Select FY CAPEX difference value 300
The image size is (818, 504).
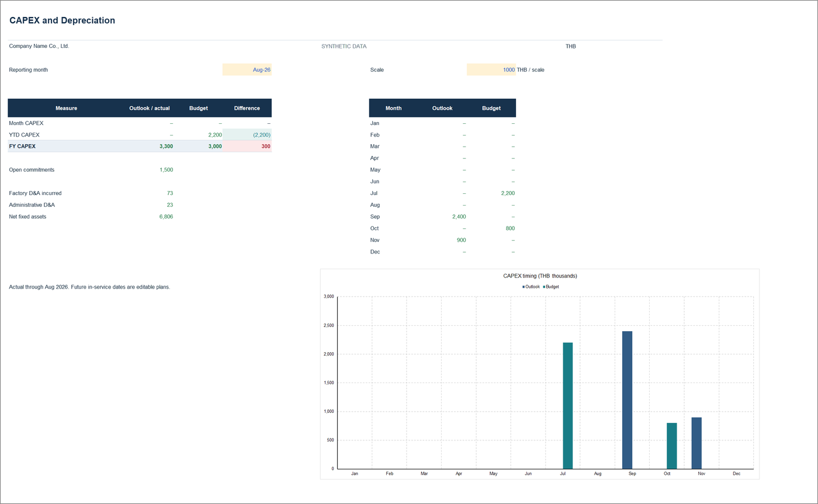pos(266,147)
